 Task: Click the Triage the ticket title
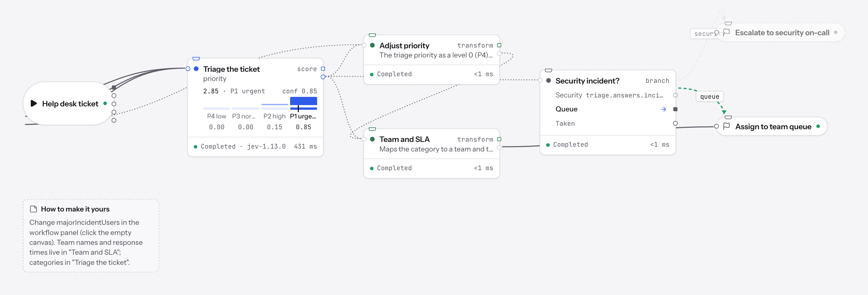[x=232, y=69]
